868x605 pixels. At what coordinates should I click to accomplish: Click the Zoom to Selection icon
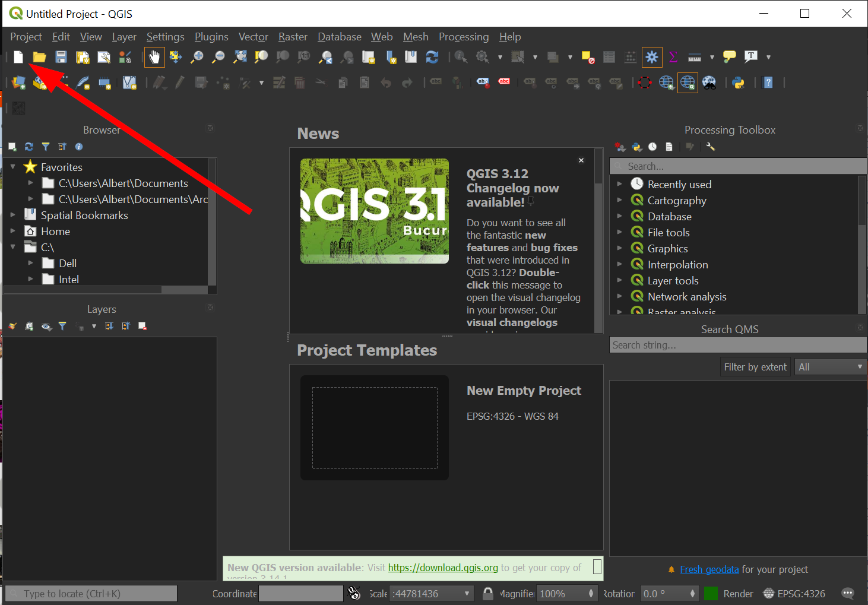[x=261, y=57]
